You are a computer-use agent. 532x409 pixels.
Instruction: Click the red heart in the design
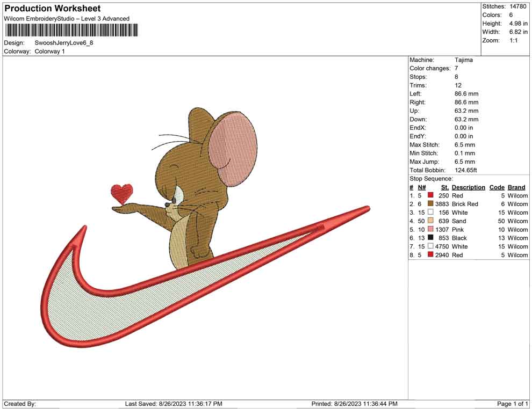point(122,194)
